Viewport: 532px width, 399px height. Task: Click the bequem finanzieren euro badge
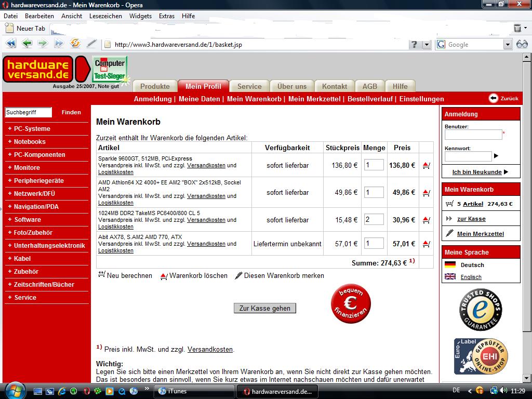pyautogui.click(x=351, y=303)
